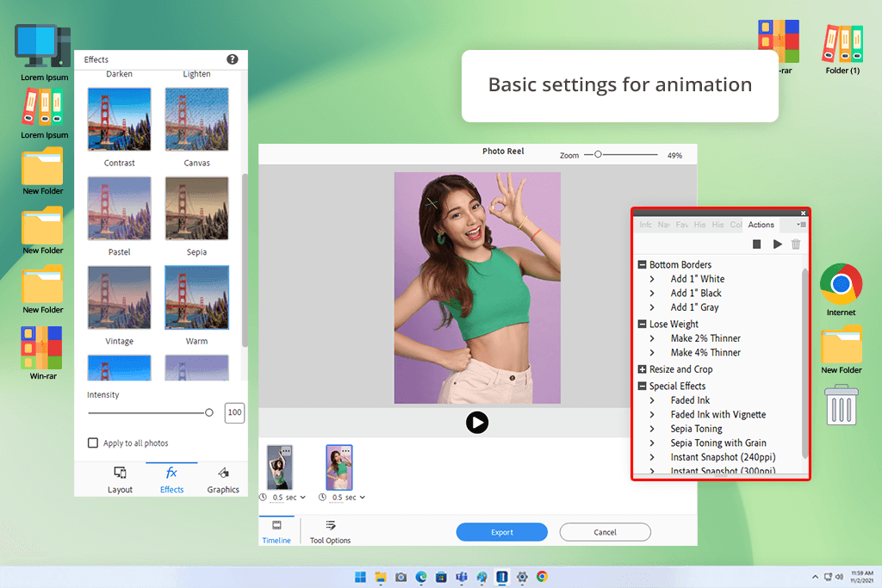Expand the Faded Ink action
The width and height of the screenshot is (882, 588).
pos(653,400)
